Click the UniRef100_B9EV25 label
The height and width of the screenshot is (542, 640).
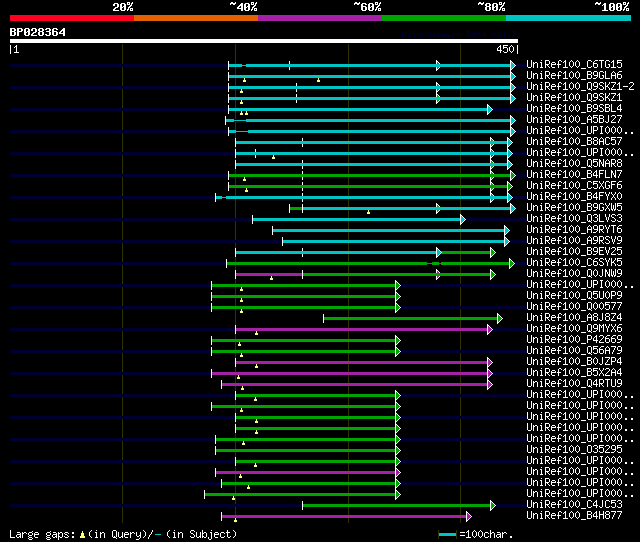point(574,252)
